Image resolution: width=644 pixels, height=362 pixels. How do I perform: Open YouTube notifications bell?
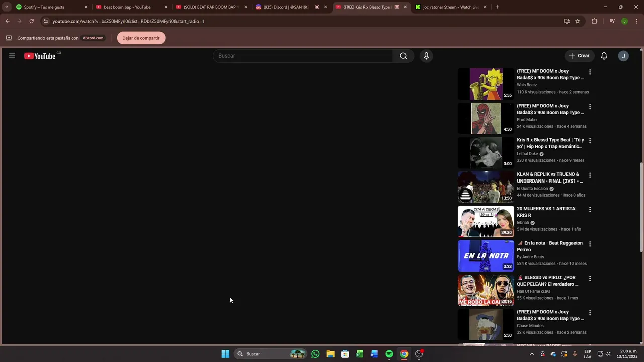604,56
